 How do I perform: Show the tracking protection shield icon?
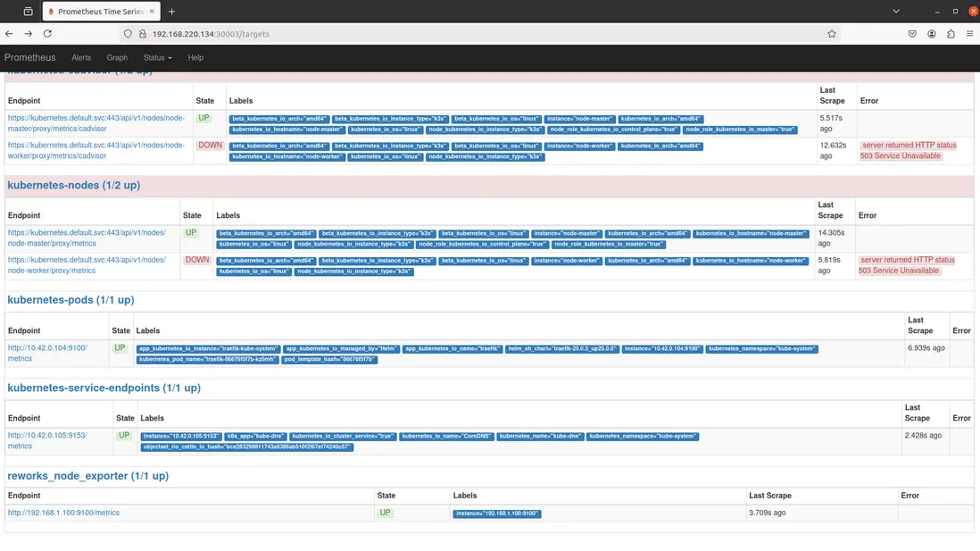tap(128, 34)
